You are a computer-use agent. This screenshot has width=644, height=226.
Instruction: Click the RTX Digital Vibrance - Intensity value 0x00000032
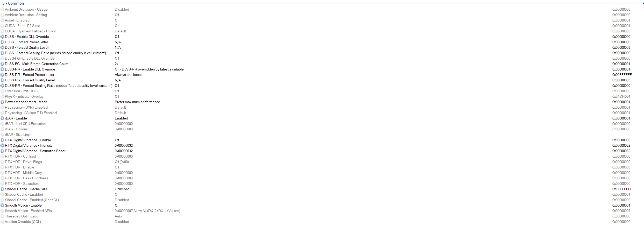click(x=124, y=146)
